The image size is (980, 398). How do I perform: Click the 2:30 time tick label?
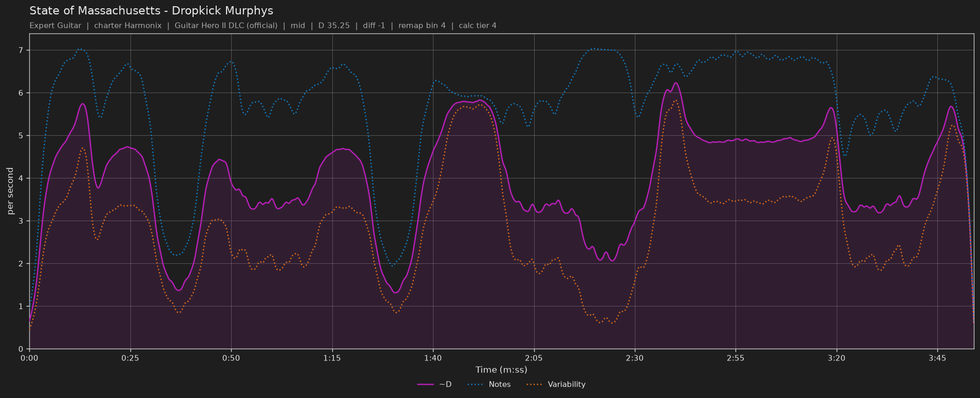635,358
